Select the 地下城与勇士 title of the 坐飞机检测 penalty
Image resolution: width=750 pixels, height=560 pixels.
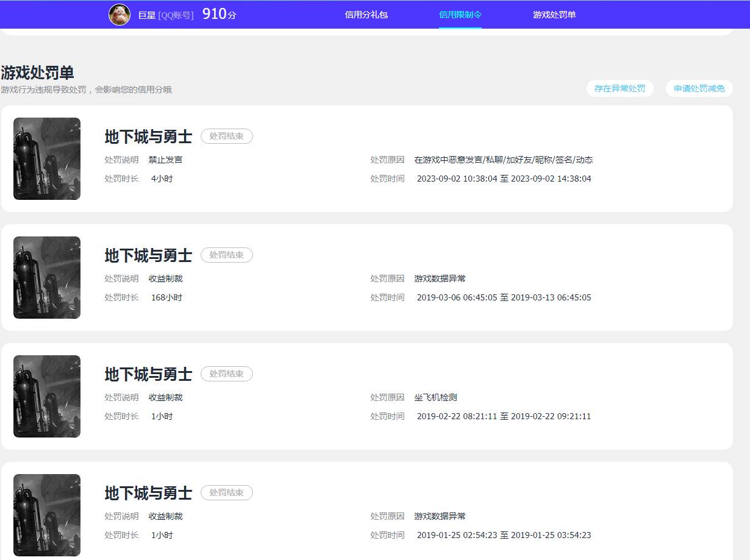click(x=148, y=374)
